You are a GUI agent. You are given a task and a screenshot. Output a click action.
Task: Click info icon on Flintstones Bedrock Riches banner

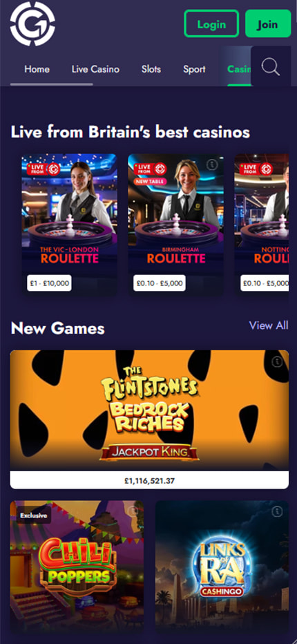click(x=277, y=362)
